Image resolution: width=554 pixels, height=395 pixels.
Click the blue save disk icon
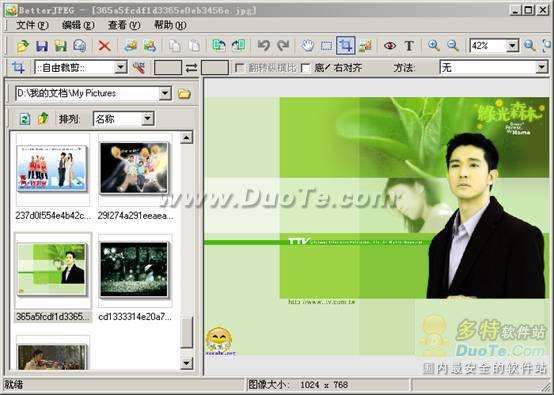42,46
